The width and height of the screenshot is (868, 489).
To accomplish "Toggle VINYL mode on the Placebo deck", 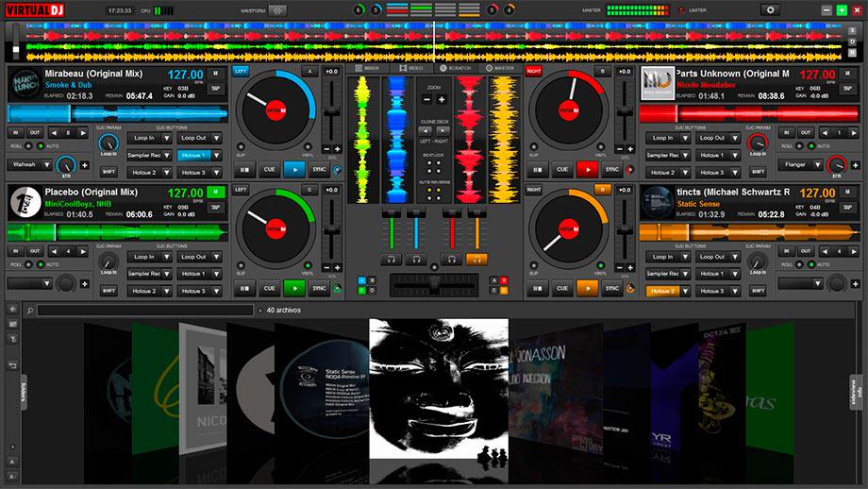I will click(x=308, y=266).
